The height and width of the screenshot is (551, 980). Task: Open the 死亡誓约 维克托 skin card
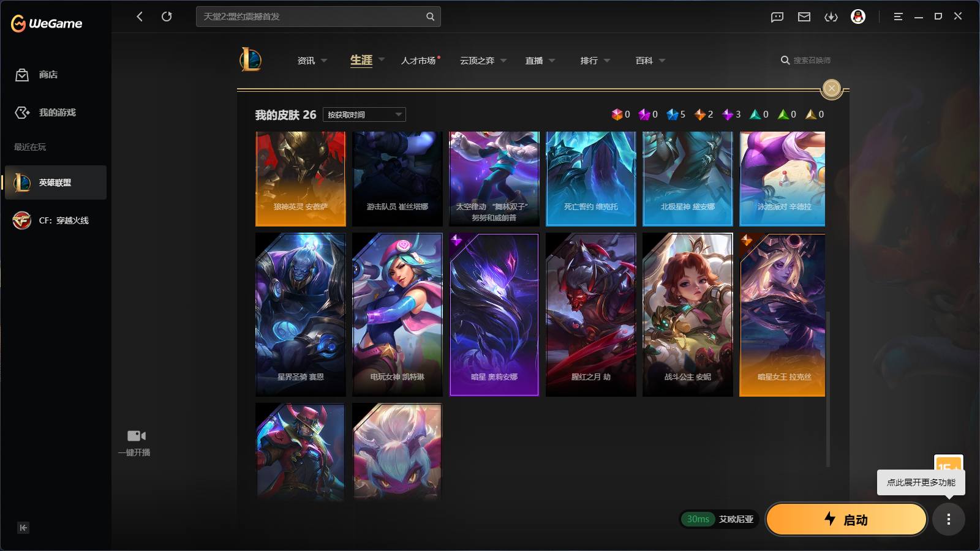[x=591, y=179]
